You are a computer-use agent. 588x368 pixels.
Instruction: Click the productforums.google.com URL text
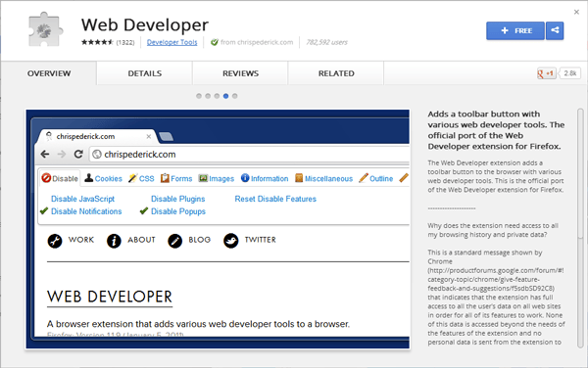[x=495, y=279]
